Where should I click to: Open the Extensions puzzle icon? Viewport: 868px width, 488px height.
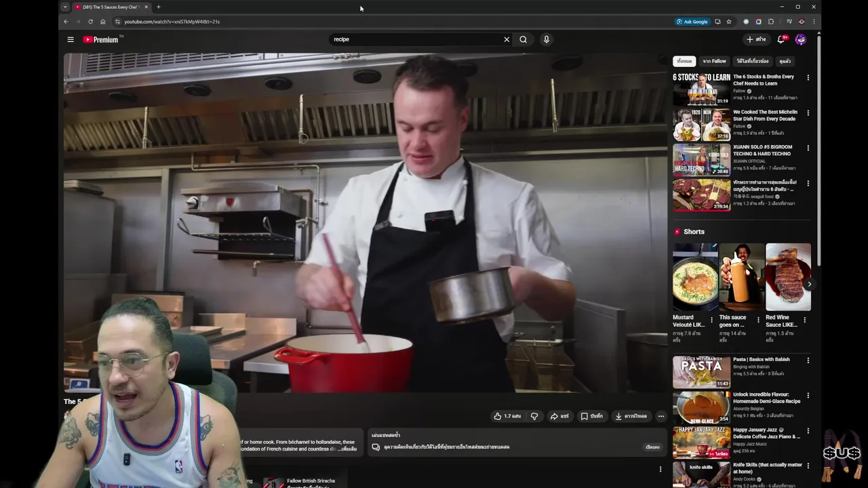pos(771,22)
